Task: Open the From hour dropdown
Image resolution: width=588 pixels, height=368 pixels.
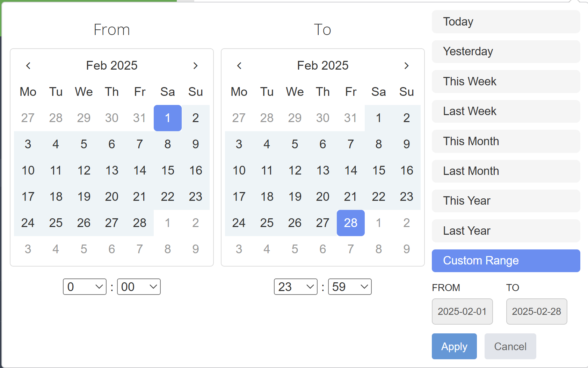Action: 85,286
